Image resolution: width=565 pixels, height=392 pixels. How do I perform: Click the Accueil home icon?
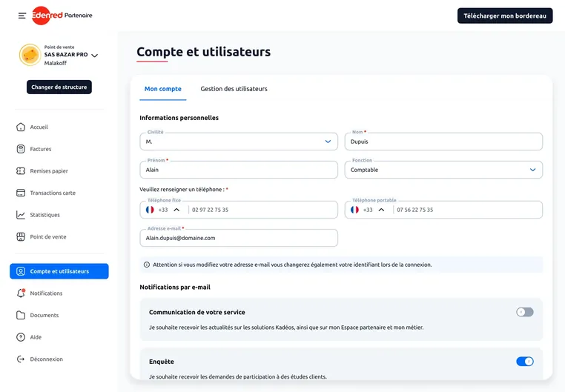coord(21,127)
